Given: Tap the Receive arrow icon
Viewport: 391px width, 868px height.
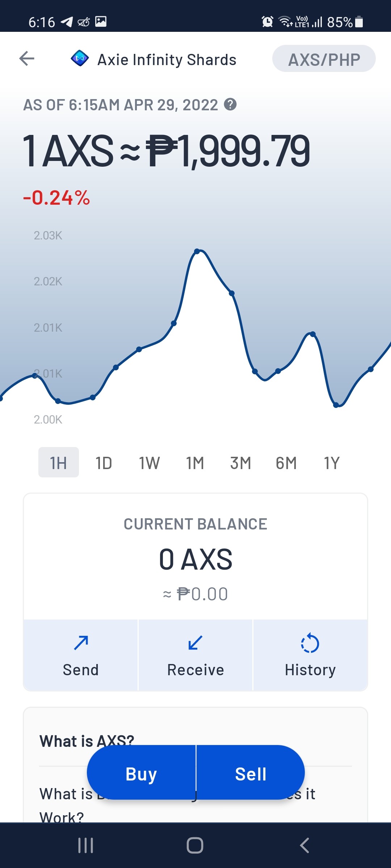Looking at the screenshot, I should [195, 643].
